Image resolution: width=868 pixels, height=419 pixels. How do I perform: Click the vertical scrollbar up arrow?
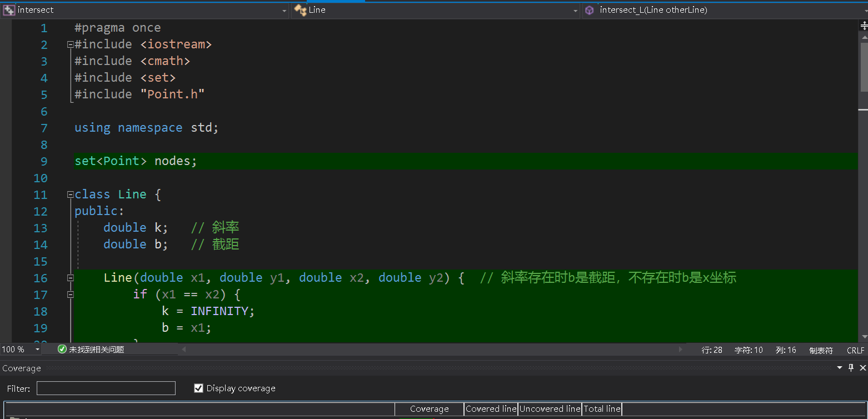[x=864, y=37]
